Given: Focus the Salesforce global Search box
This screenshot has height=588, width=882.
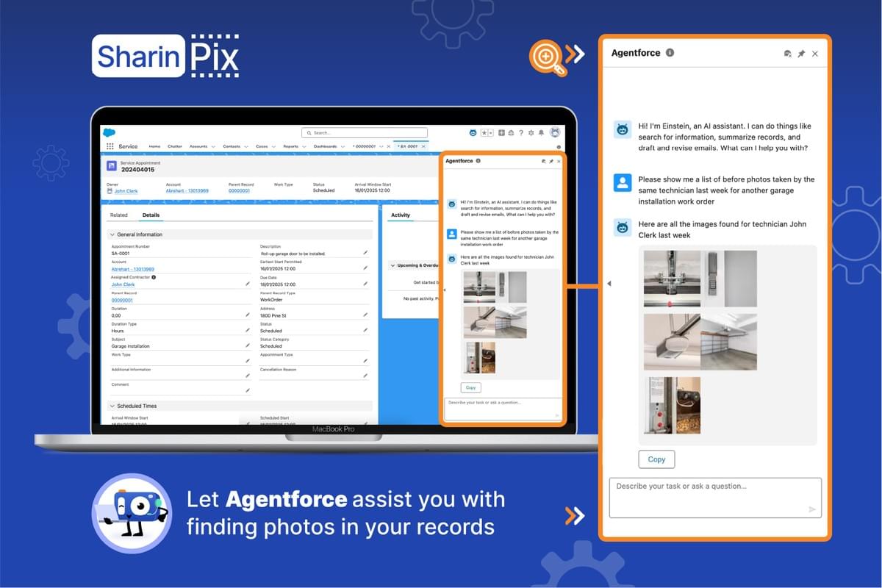Looking at the screenshot, I should [x=365, y=133].
